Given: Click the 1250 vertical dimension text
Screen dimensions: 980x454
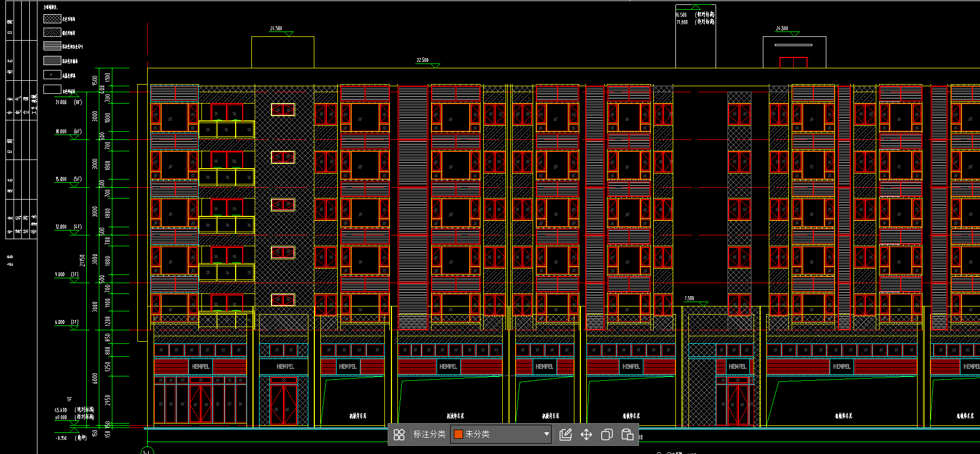Looking at the screenshot, I should (108, 367).
